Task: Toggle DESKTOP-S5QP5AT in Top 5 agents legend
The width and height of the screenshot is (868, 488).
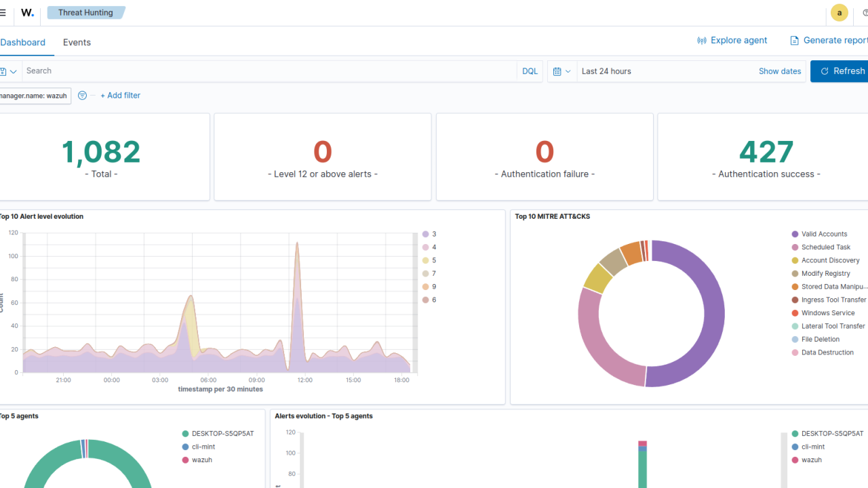Action: (x=218, y=434)
